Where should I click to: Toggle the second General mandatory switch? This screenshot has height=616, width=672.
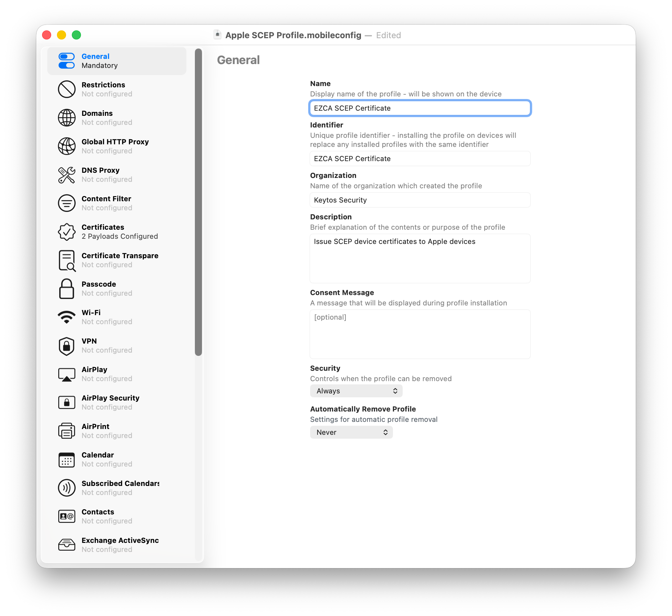click(x=66, y=66)
